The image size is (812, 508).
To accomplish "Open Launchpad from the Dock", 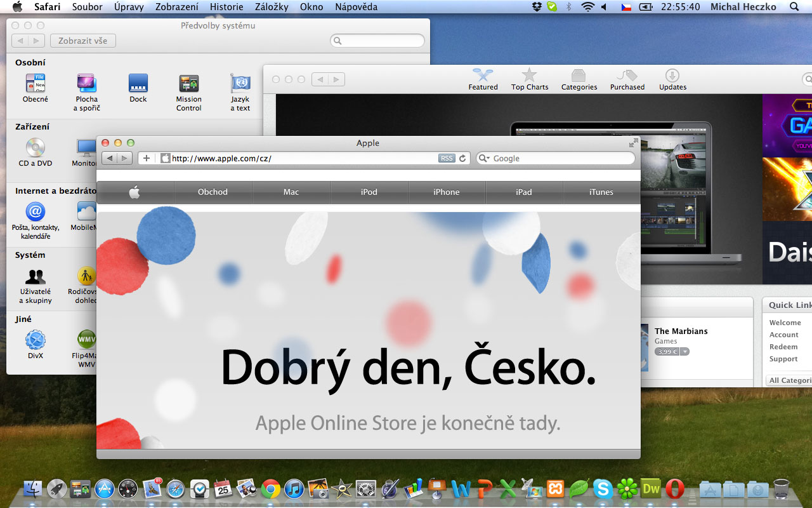I will (57, 489).
